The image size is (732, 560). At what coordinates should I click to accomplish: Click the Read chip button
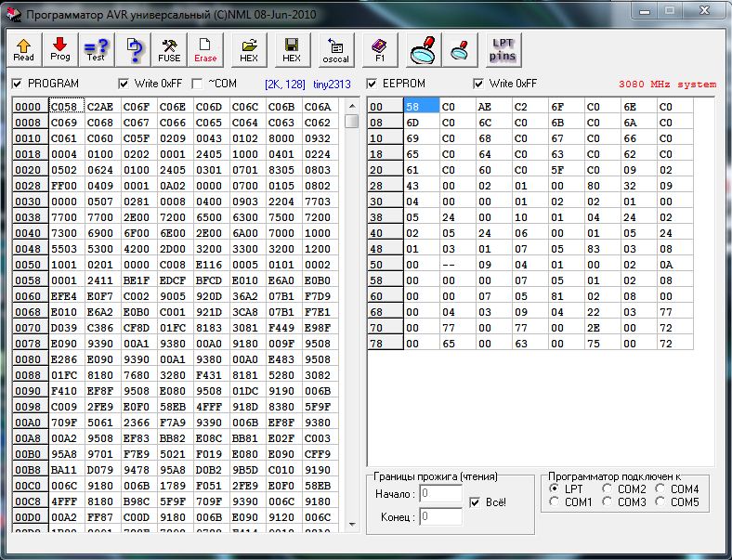24,49
